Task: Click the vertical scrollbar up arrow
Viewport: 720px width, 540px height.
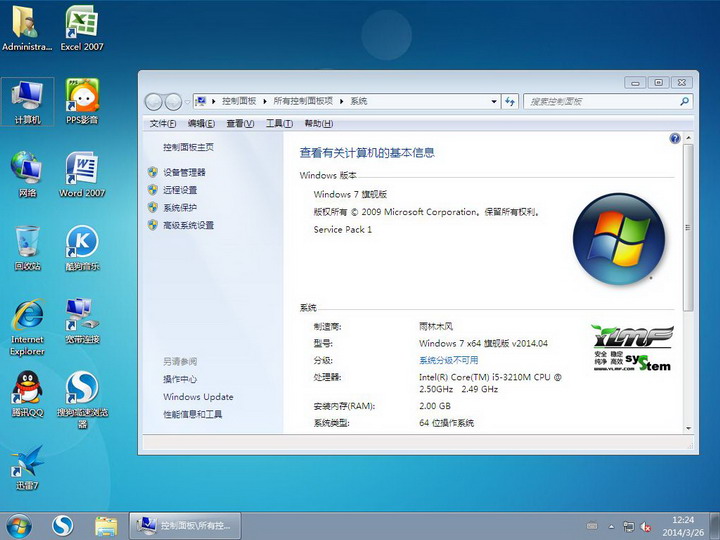Action: (688, 138)
